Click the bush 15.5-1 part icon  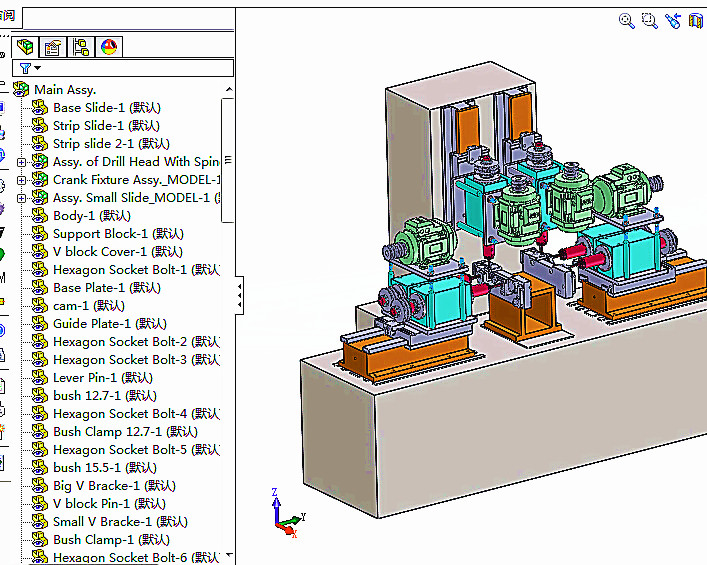click(x=40, y=468)
